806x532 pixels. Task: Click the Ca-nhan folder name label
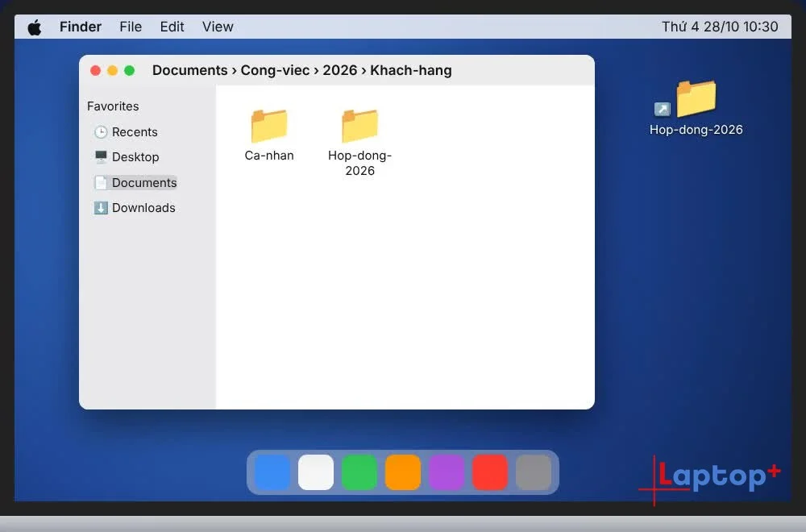point(269,156)
